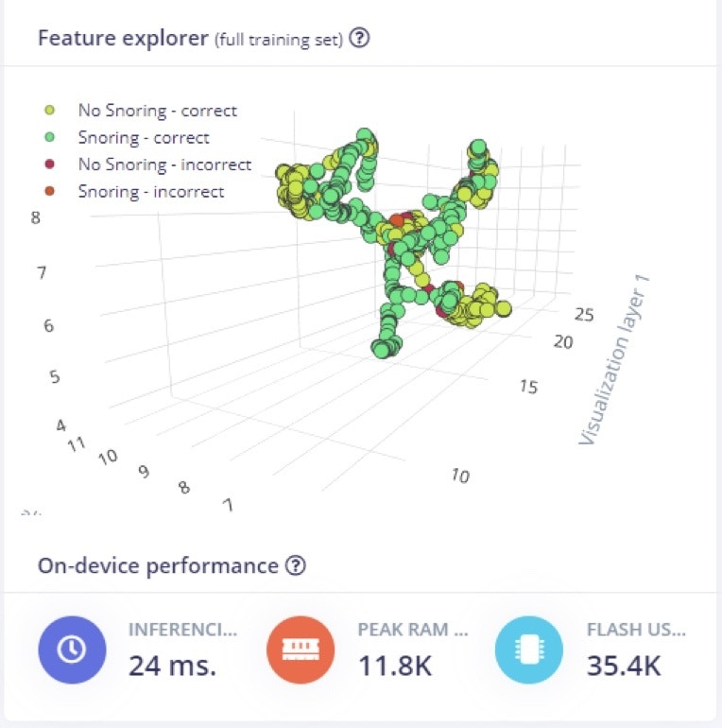The image size is (722, 728).
Task: Select the rightmost yellow point in the lower cluster
Action: (x=504, y=308)
